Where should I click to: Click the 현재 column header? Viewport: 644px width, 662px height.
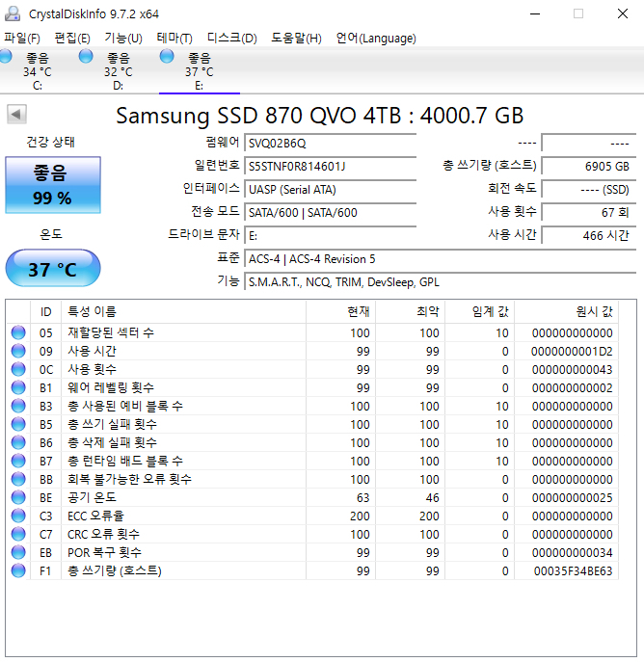click(340, 311)
